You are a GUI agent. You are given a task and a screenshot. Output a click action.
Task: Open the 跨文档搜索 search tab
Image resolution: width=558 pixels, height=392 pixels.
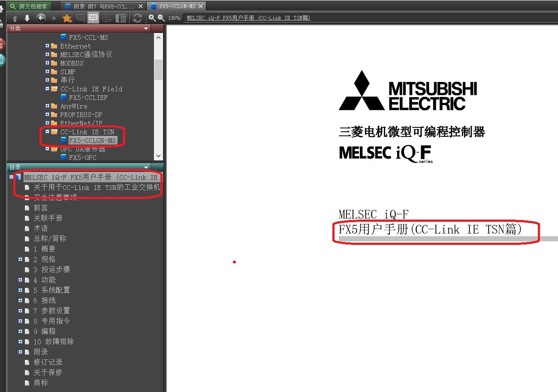coord(29,6)
